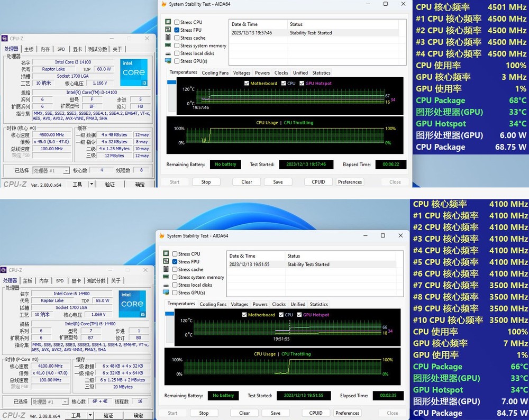Click Stress cache icon in upper AIDA64 window
Viewport: 529px width, 420px height.
(168, 38)
